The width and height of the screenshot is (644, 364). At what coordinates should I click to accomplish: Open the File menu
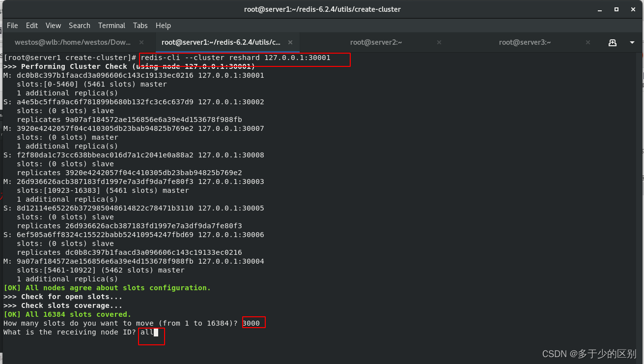[12, 26]
